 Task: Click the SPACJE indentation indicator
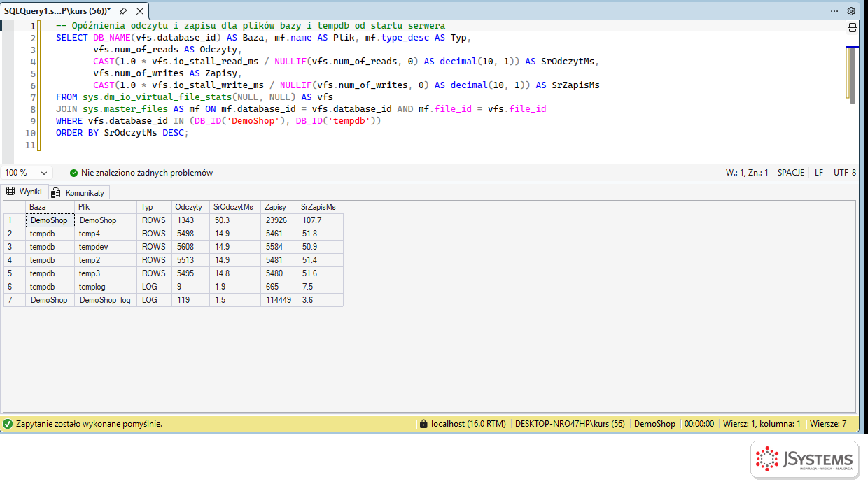click(x=791, y=173)
